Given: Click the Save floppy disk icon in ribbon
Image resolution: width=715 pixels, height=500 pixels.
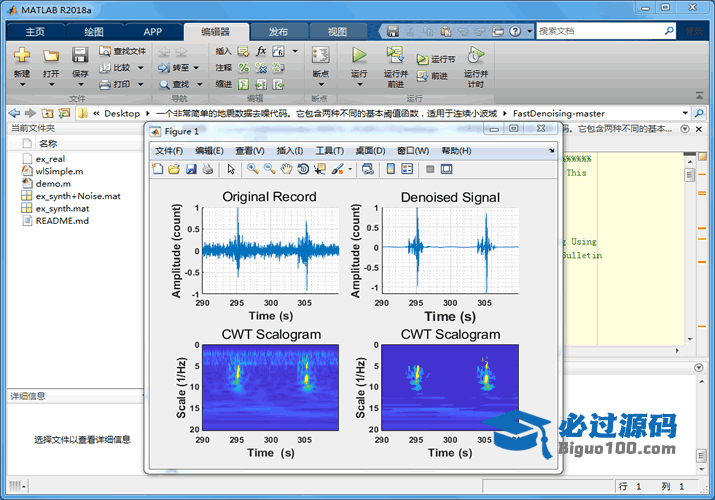Looking at the screenshot, I should point(80,55).
